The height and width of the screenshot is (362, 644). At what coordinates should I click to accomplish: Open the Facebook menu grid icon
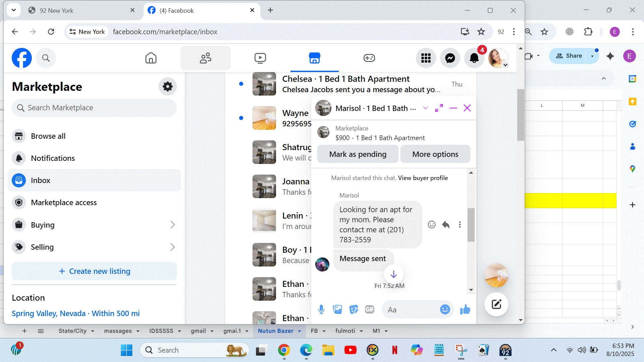tap(426, 58)
